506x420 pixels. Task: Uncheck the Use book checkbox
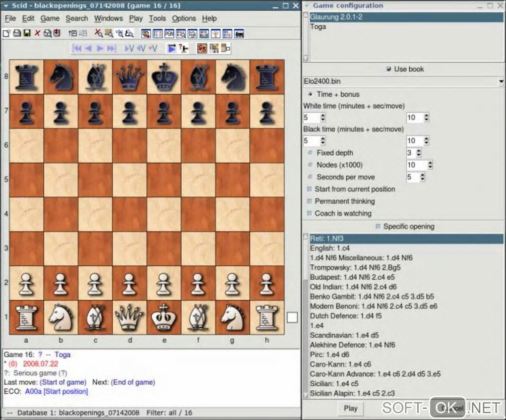389,69
